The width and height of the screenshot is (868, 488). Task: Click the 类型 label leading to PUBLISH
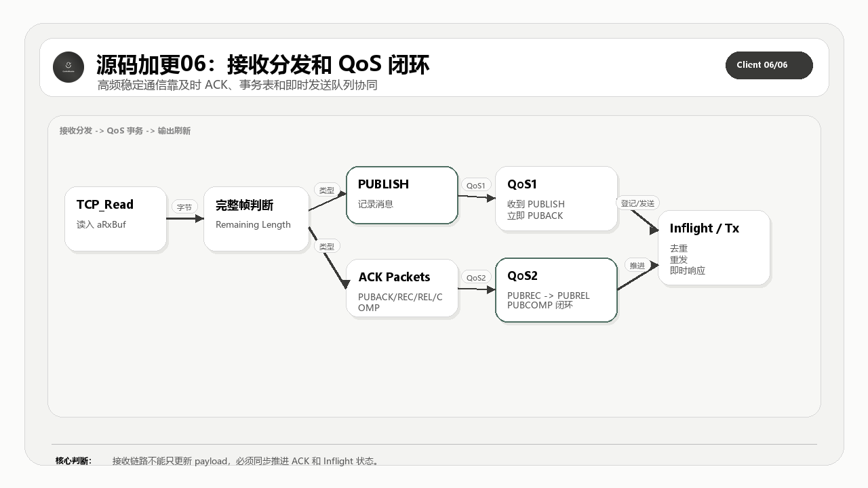[x=327, y=190]
